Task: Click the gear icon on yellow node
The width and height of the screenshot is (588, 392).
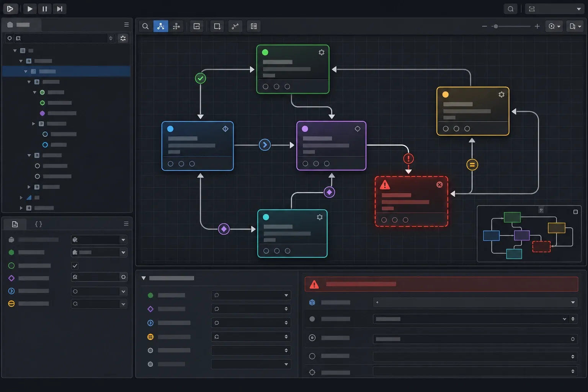Action: coord(501,95)
